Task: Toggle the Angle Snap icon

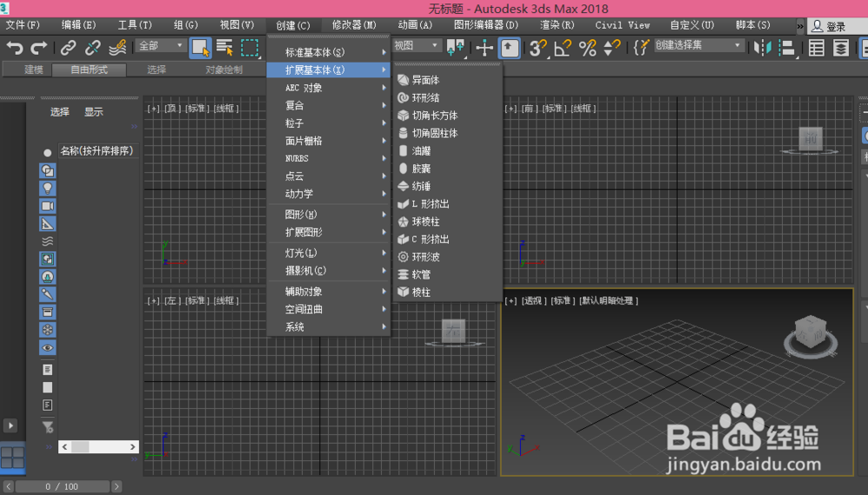Action: [x=562, y=48]
